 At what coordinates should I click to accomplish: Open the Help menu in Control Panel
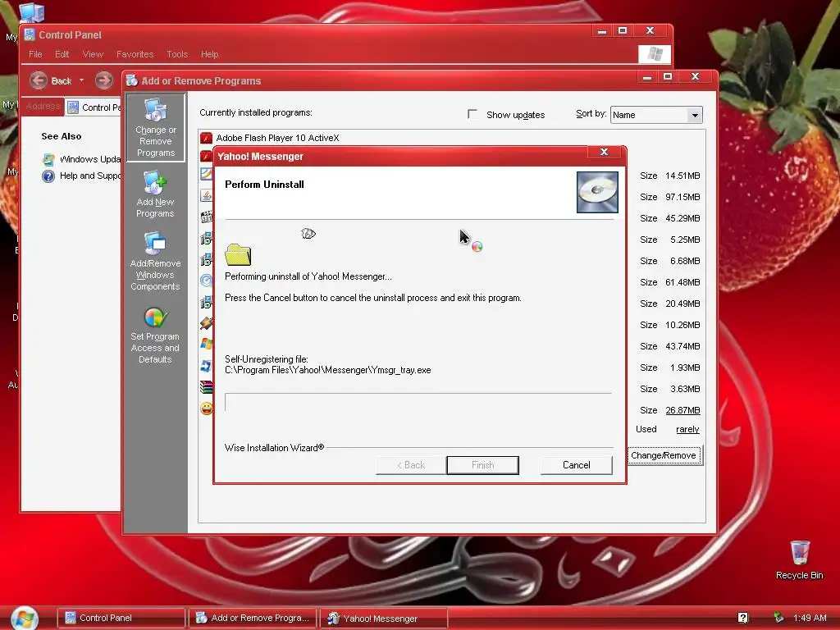click(x=209, y=54)
